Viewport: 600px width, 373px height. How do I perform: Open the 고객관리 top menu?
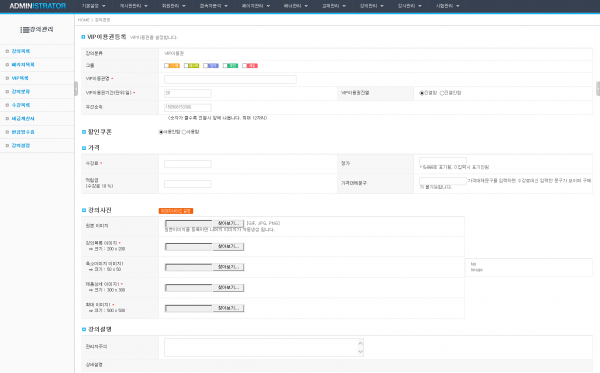[x=334, y=6]
